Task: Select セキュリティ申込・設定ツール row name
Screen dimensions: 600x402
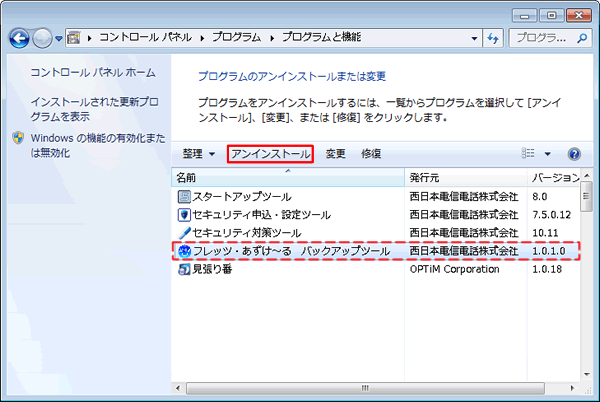Action: click(261, 215)
